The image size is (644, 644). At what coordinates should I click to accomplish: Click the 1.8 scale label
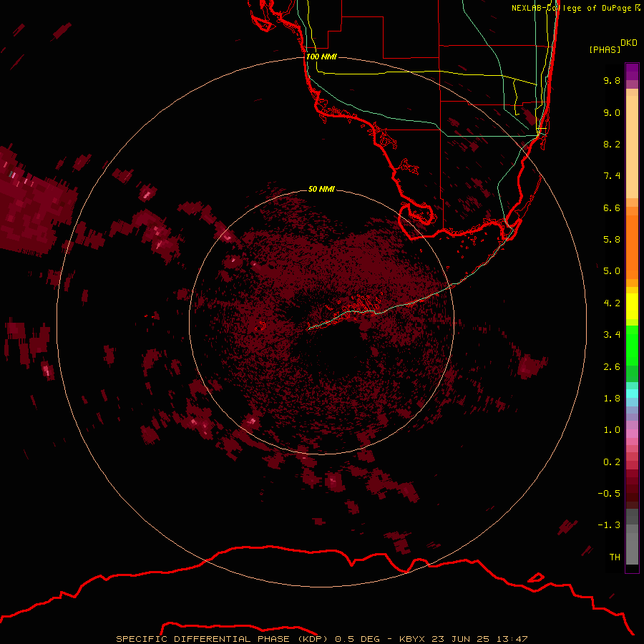click(612, 399)
